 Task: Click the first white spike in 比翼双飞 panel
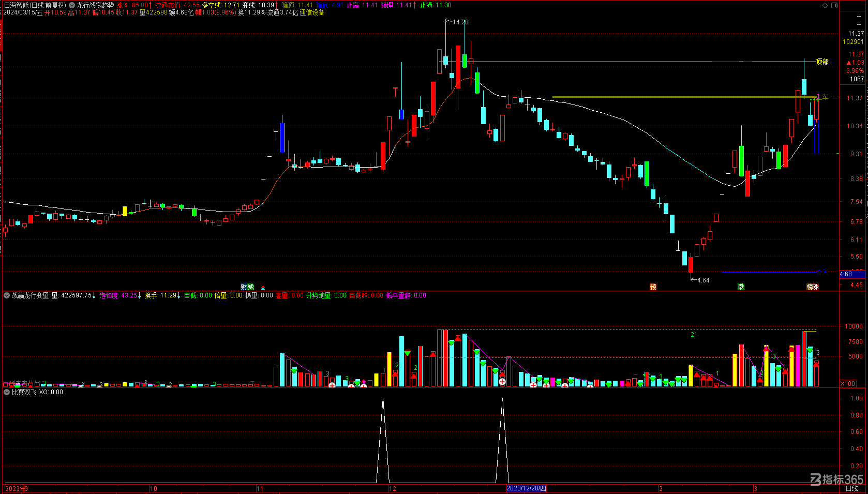point(383,440)
